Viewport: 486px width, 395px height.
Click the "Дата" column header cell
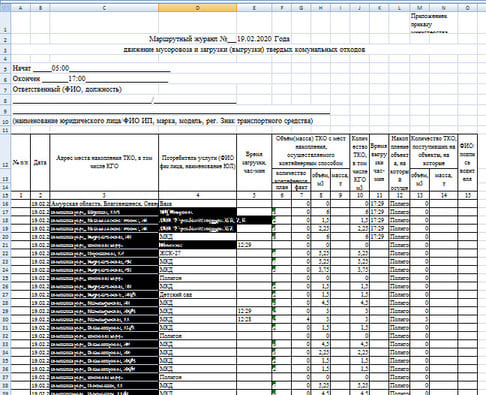(40, 163)
